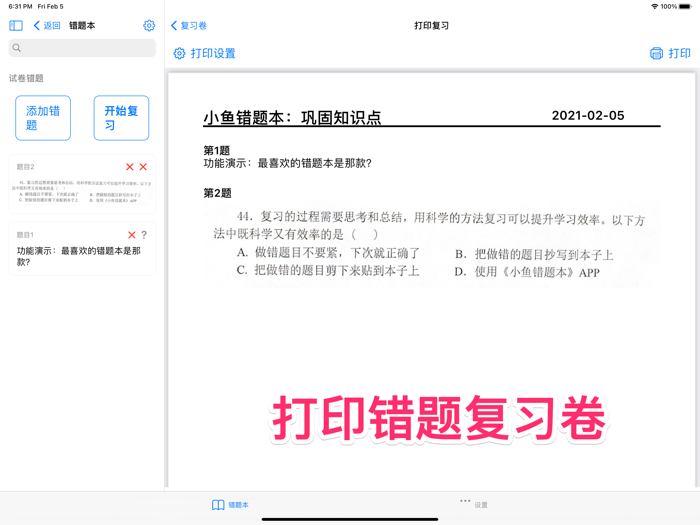
Task: Tap 开始复习 button
Action: 121,118
